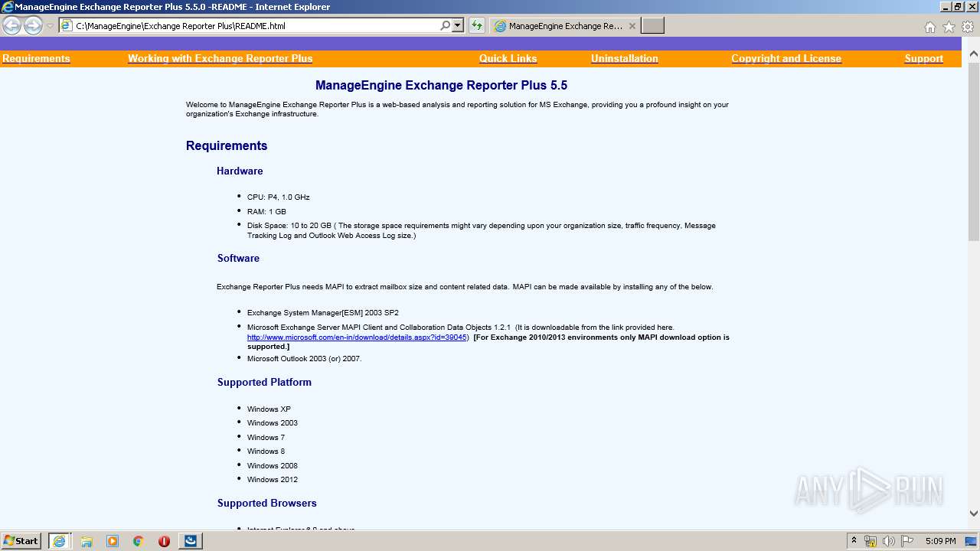This screenshot has height=551, width=980.
Task: Click the search magnifier in address bar
Action: coord(445,26)
